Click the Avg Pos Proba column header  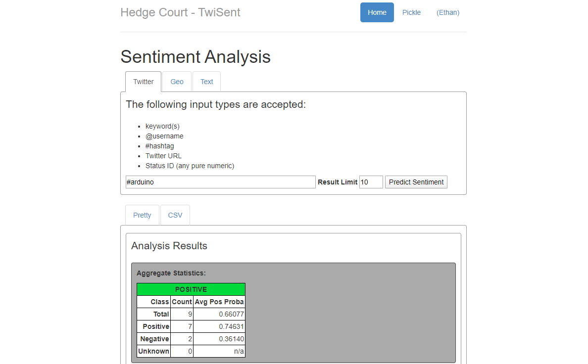click(219, 302)
